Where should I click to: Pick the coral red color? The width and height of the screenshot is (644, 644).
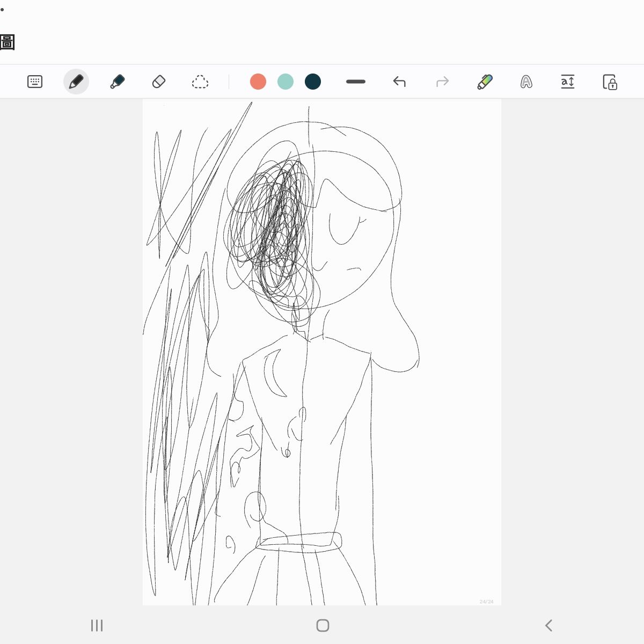coord(258,82)
